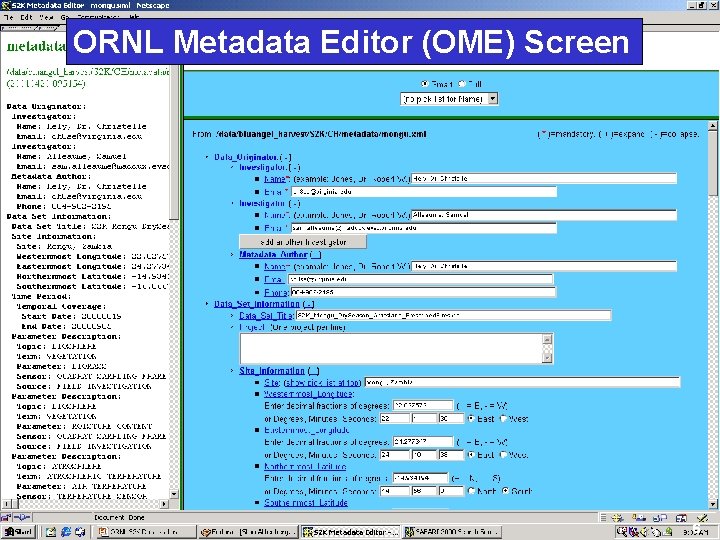720x540 pixels.
Task: Collapse the Data_Set_Information section via (-)
Action: coord(309,304)
